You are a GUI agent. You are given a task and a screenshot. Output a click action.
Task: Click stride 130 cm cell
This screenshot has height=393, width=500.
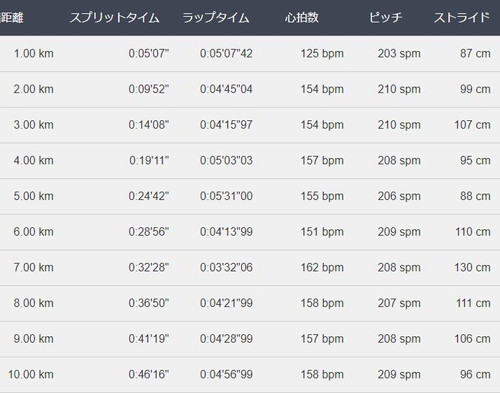(472, 267)
